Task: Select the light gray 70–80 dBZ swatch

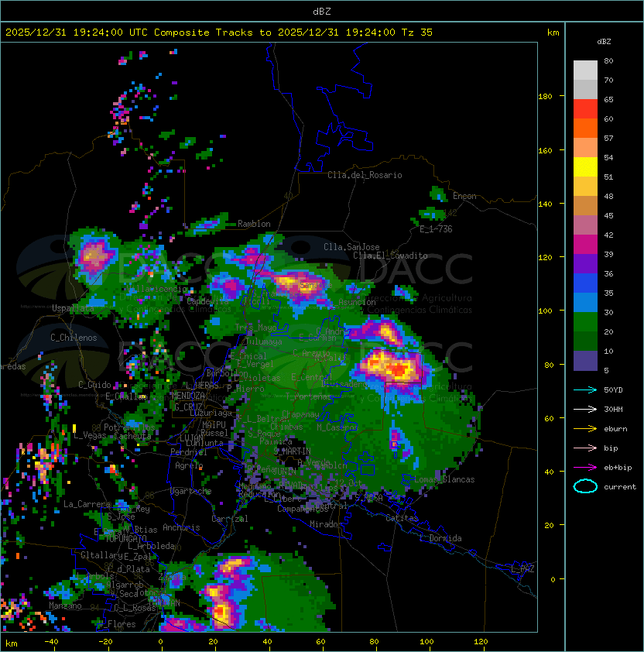Action: click(585, 70)
